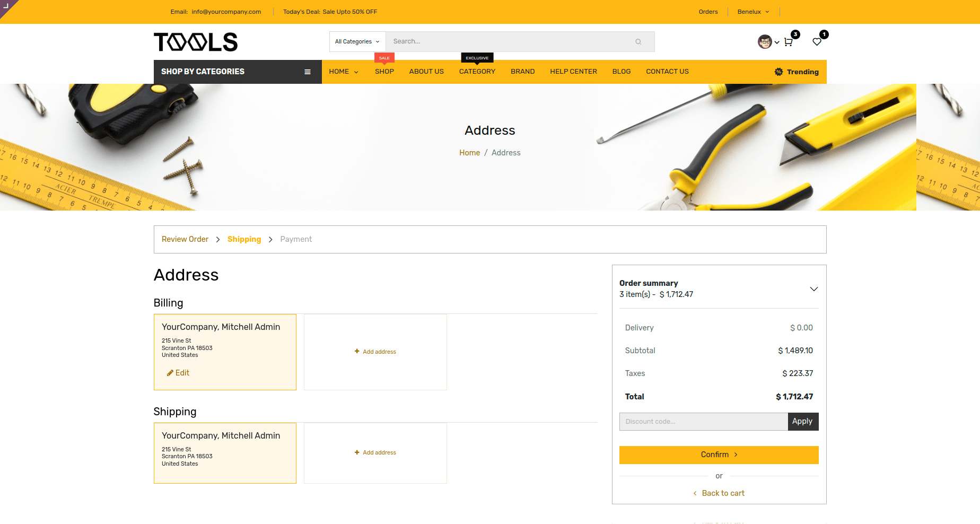Select the billing address card Mitchell Admin
The image size is (980, 524).
coord(225,352)
